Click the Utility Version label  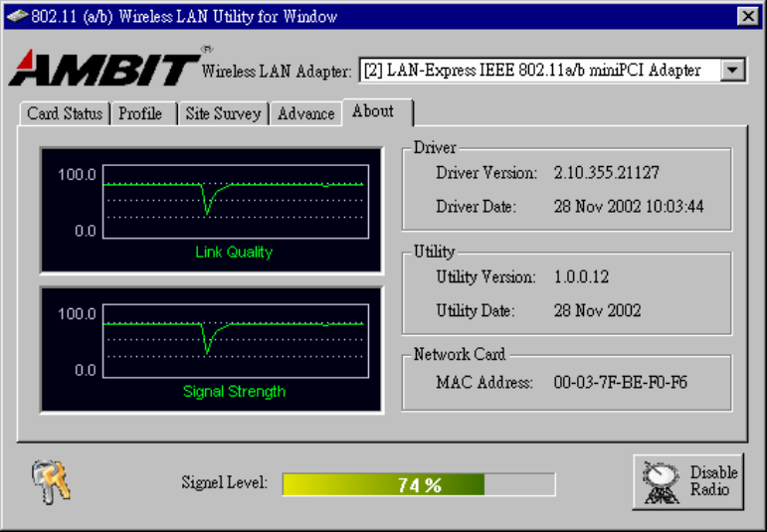pos(485,277)
